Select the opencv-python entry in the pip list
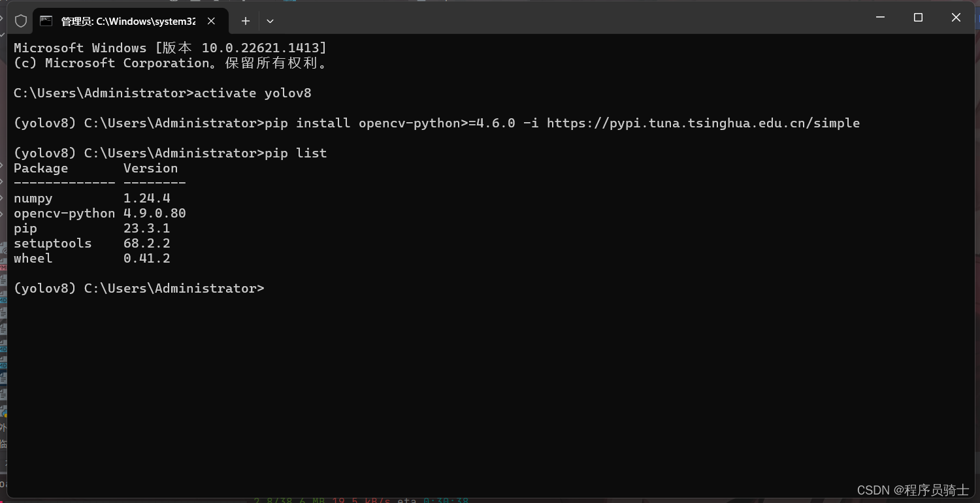 click(x=63, y=213)
